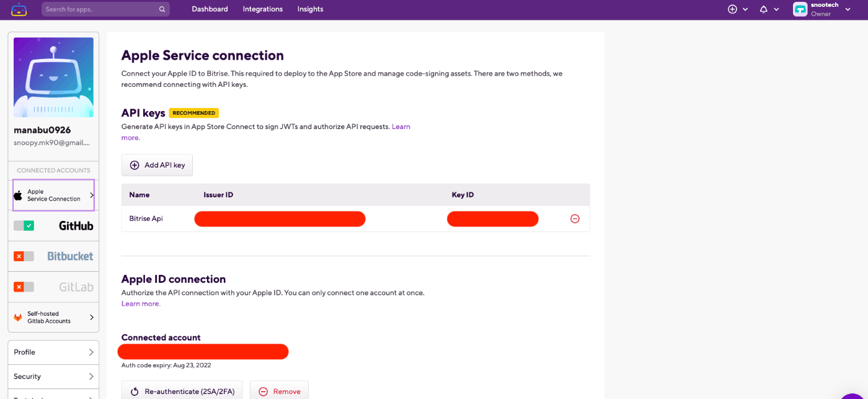This screenshot has height=399, width=868.
Task: Remove the Bitrise Api key row
Action: tap(575, 218)
